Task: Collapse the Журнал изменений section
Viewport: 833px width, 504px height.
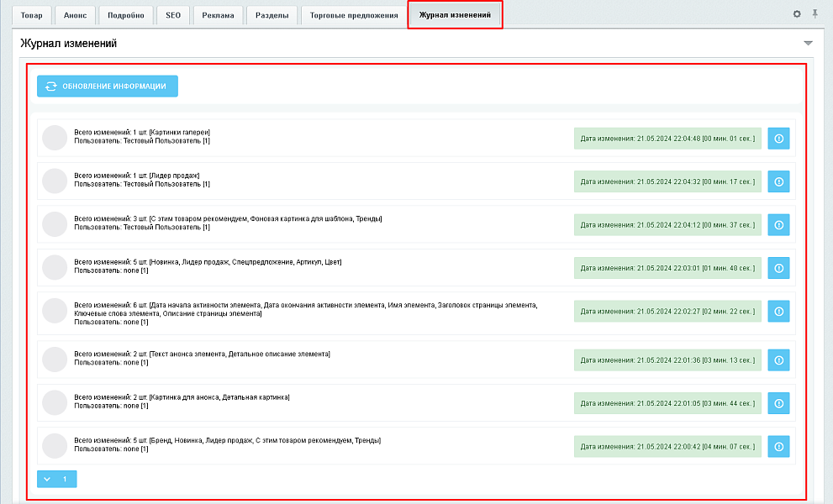Action: [x=808, y=43]
